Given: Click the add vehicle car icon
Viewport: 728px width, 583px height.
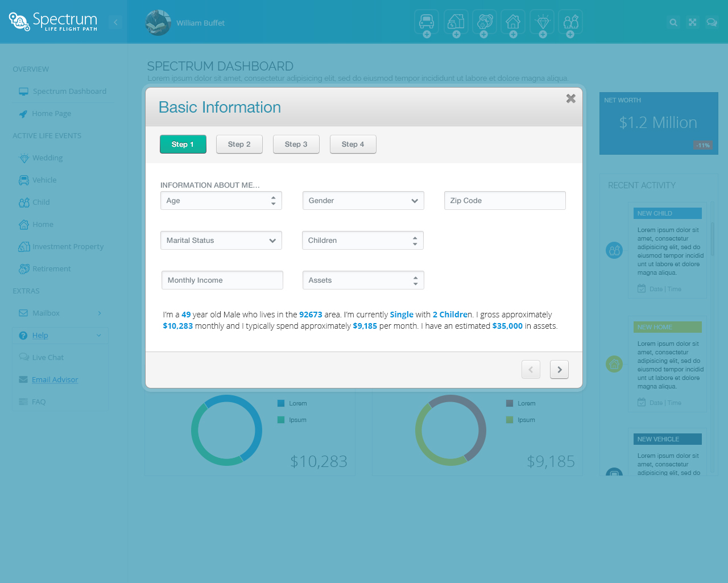Looking at the screenshot, I should pos(427,22).
